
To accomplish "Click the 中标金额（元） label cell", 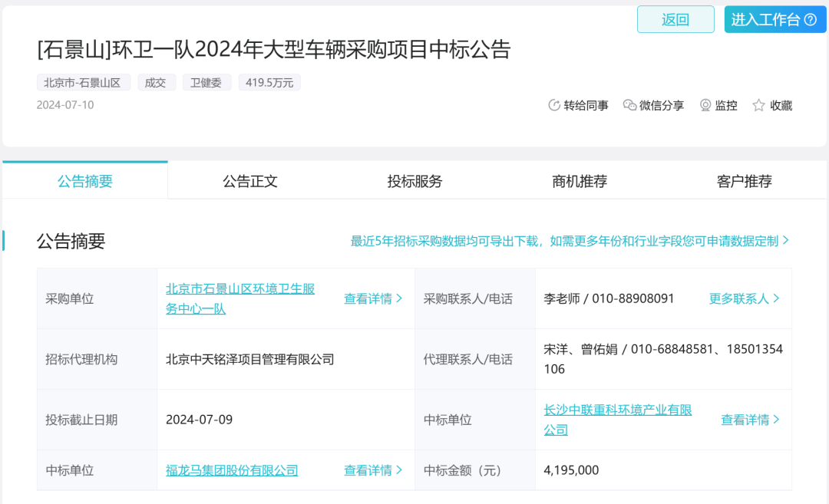I will click(475, 470).
